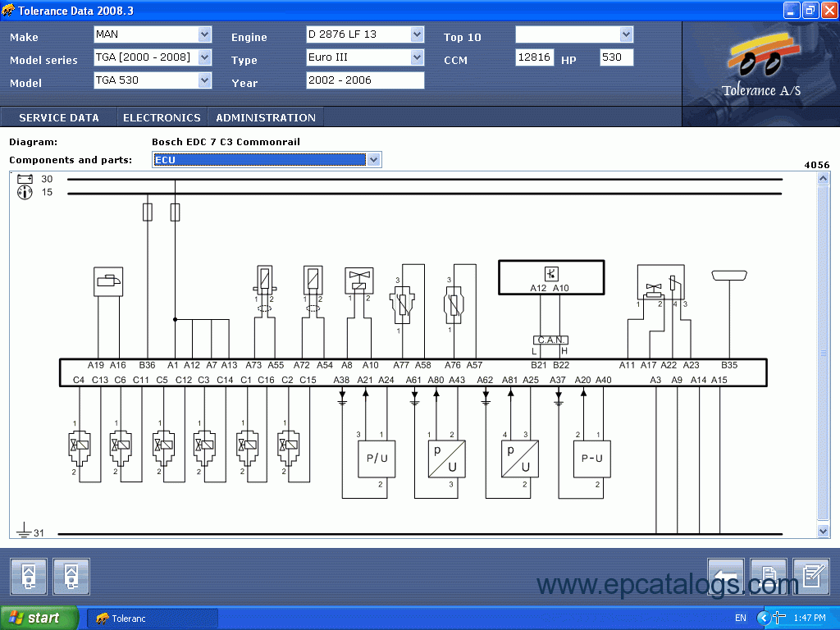Click the P-U sensor on A20 and A40
The width and height of the screenshot is (840, 630).
click(x=592, y=459)
